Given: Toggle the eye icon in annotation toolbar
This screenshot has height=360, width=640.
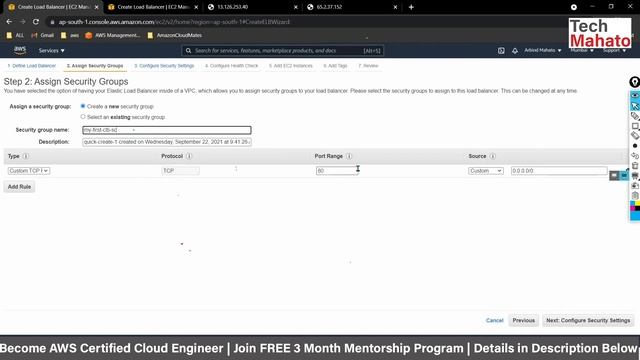Looking at the screenshot, I should pos(635,95).
